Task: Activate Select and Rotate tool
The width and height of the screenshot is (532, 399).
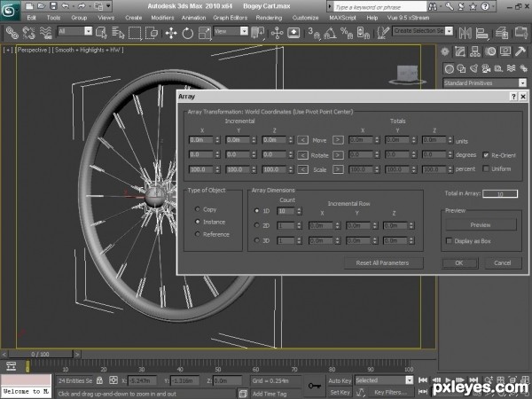Action: [188, 33]
